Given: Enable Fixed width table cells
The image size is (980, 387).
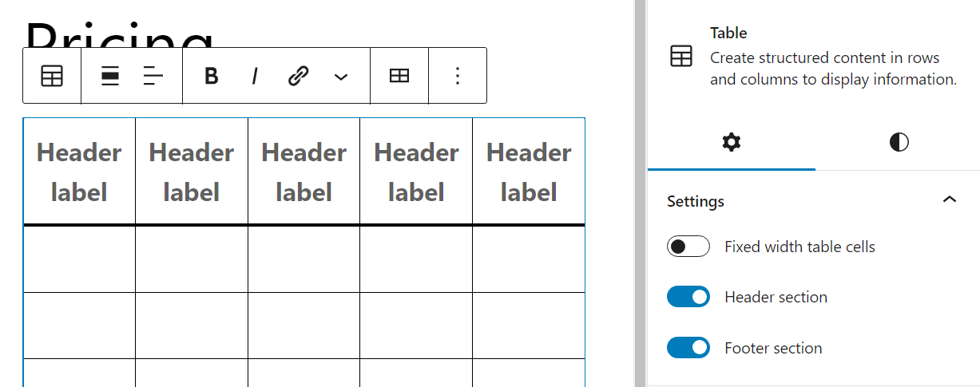Looking at the screenshot, I should point(688,247).
